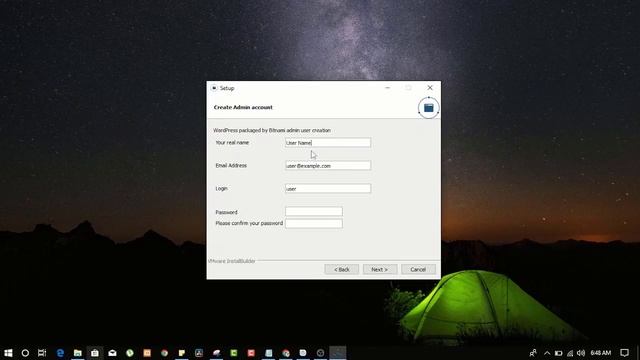Click the Email Address label
The image size is (640, 360).
pyautogui.click(x=231, y=165)
